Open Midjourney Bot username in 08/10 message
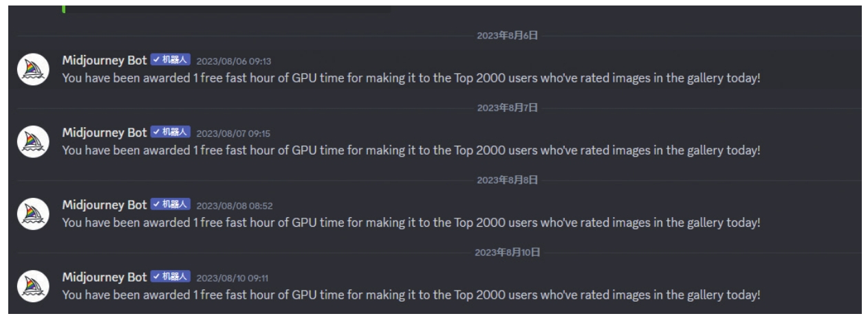The width and height of the screenshot is (868, 316). [x=105, y=277]
